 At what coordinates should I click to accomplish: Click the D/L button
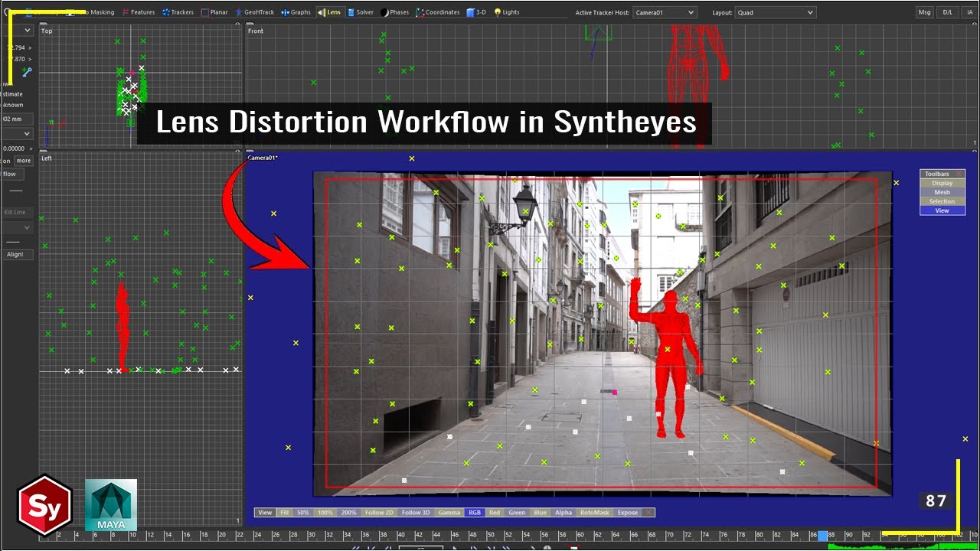[x=947, y=12]
